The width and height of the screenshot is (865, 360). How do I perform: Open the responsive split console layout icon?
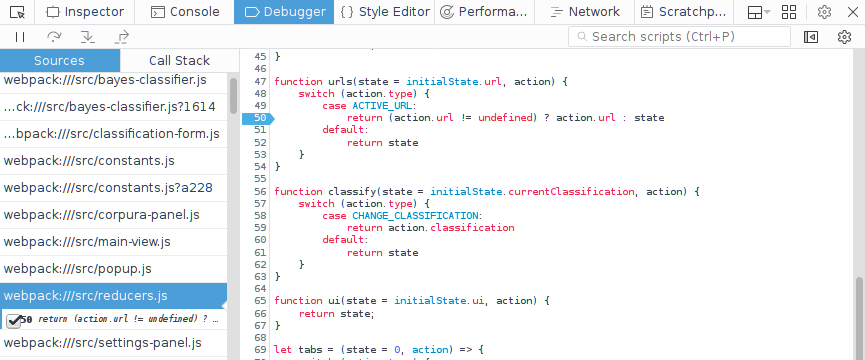pos(758,12)
